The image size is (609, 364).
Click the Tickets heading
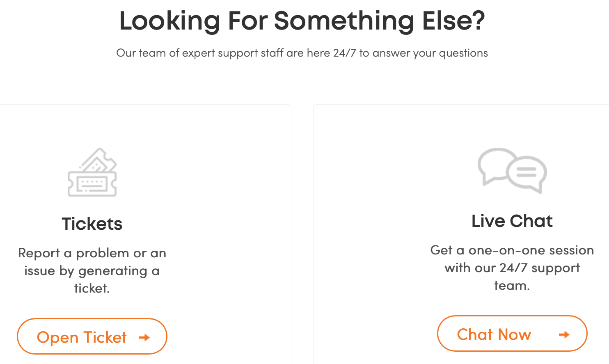point(92,224)
